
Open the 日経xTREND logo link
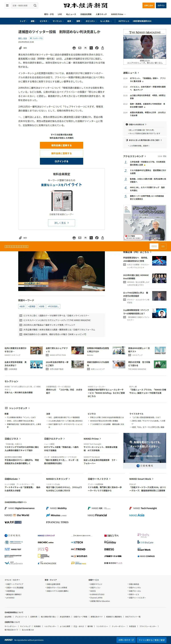[78, 549]
